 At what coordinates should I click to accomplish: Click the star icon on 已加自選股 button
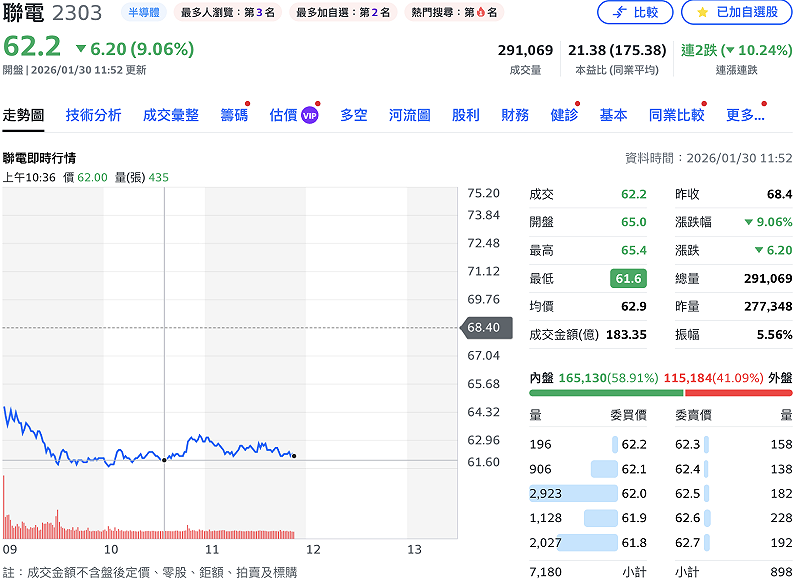702,12
